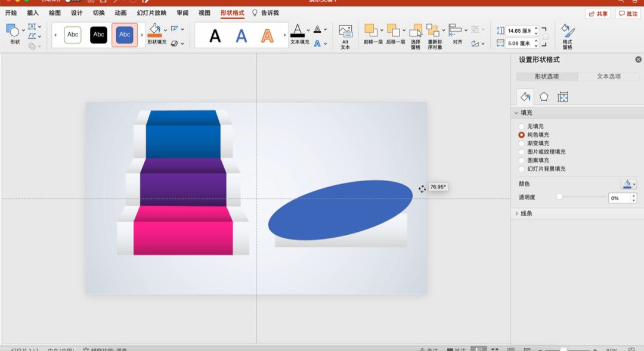Open the 视图 ribbon tab

point(205,13)
